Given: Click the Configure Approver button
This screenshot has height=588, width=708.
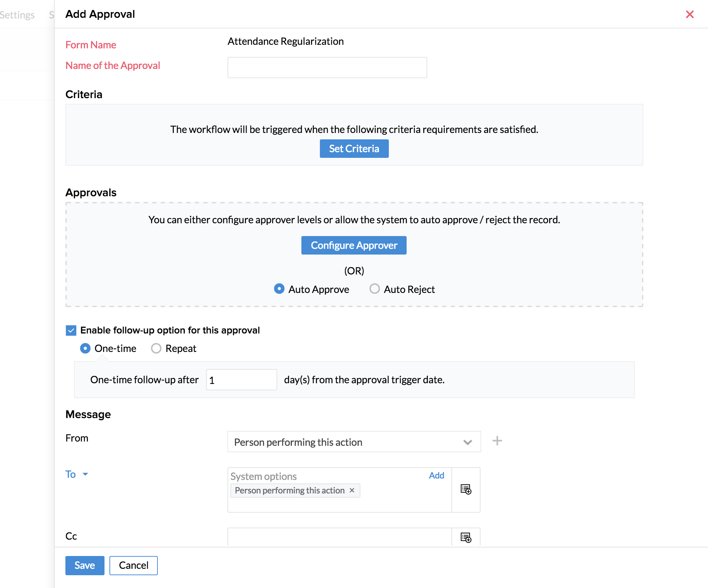Looking at the screenshot, I should (354, 245).
